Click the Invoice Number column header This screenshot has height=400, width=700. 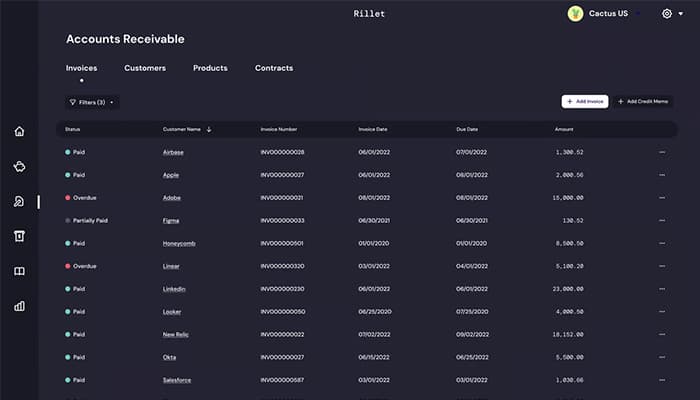click(x=279, y=129)
